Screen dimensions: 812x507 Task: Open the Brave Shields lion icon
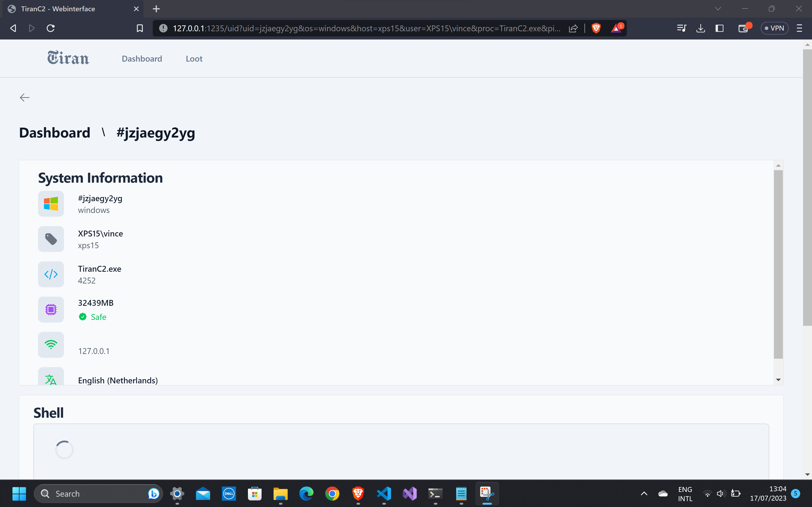click(596, 28)
